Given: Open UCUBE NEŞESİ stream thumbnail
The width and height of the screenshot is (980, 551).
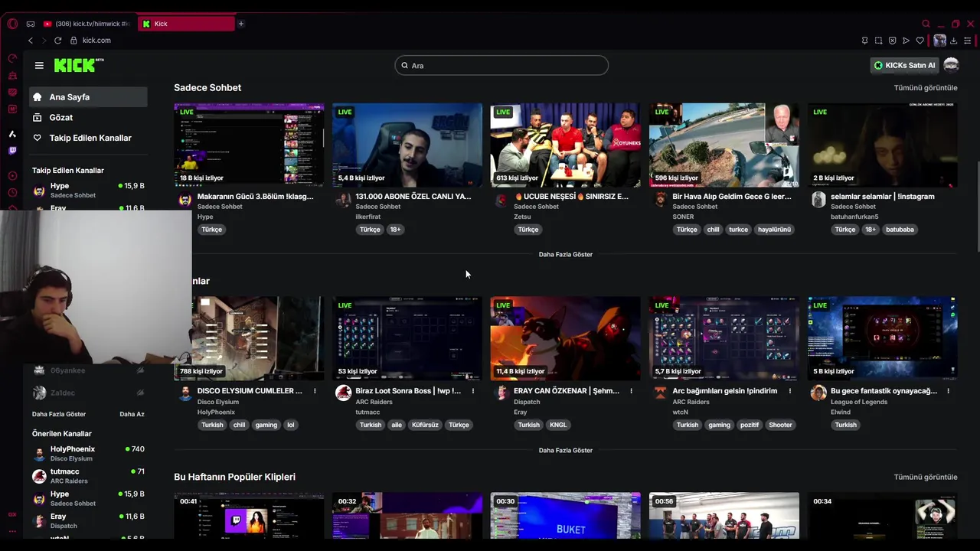Looking at the screenshot, I should coord(565,145).
